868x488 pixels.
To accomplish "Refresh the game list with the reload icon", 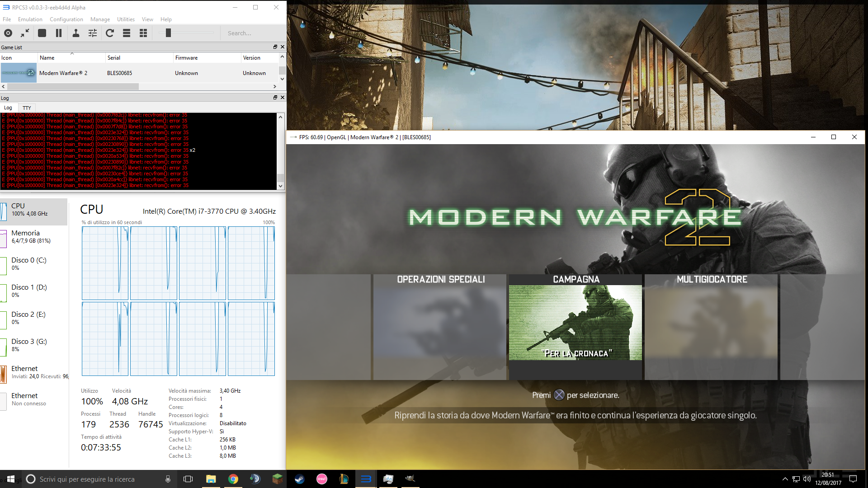I will (110, 33).
